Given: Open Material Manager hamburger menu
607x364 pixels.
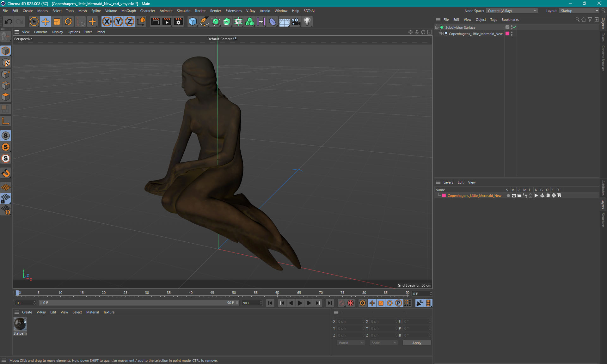Looking at the screenshot, I should pyautogui.click(x=17, y=312).
